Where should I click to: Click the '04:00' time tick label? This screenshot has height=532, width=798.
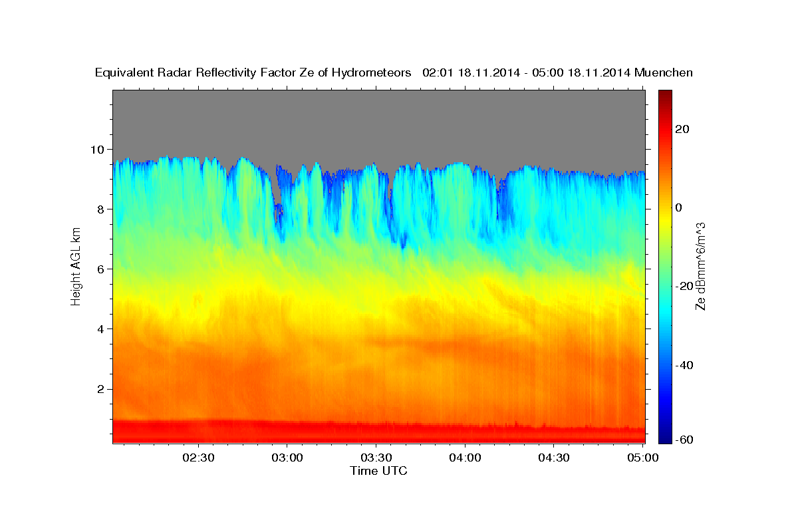click(465, 458)
